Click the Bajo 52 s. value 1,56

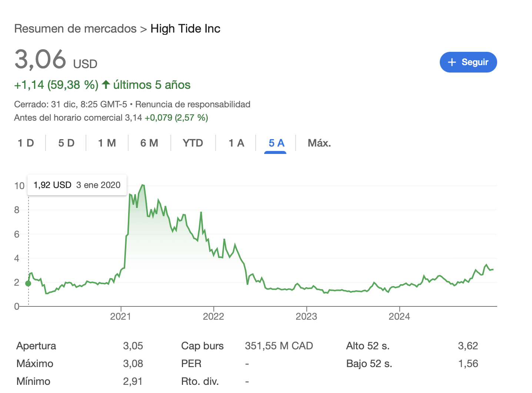coord(468,363)
